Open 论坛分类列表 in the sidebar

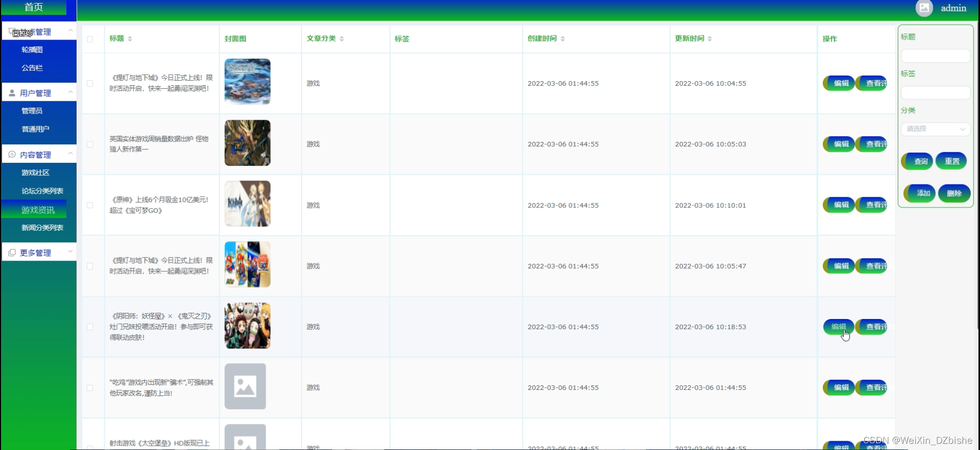click(42, 191)
